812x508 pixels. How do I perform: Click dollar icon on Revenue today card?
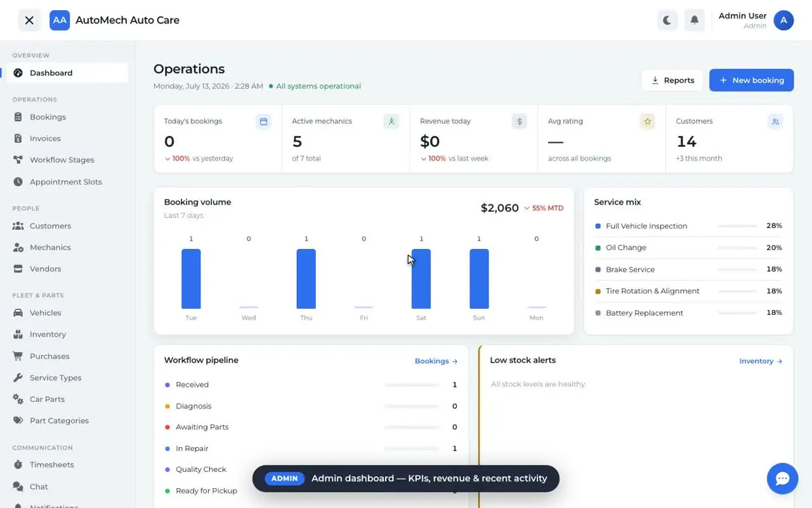(520, 121)
